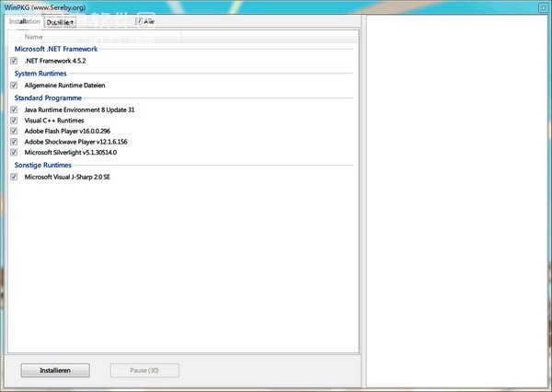Click the Installieren button
Screen dimensions: 552x392
[x=55, y=371]
